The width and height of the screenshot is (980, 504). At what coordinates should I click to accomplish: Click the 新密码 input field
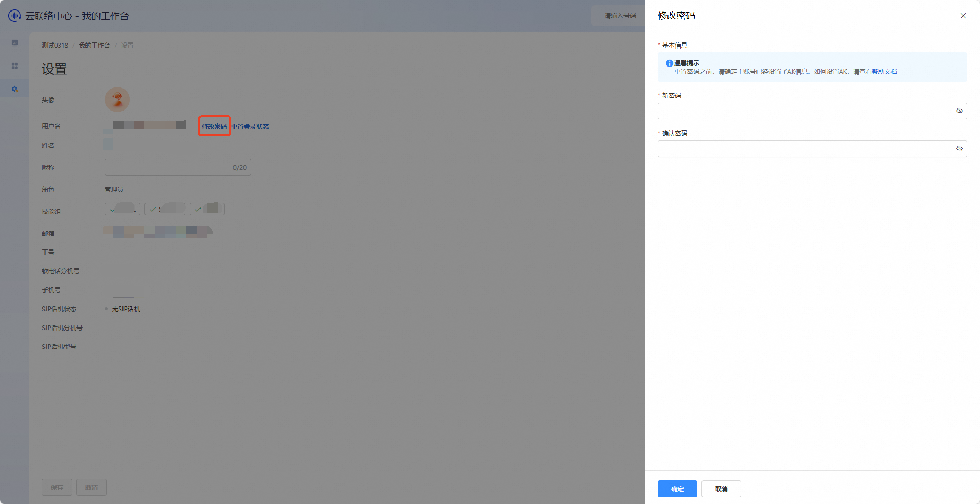point(812,111)
